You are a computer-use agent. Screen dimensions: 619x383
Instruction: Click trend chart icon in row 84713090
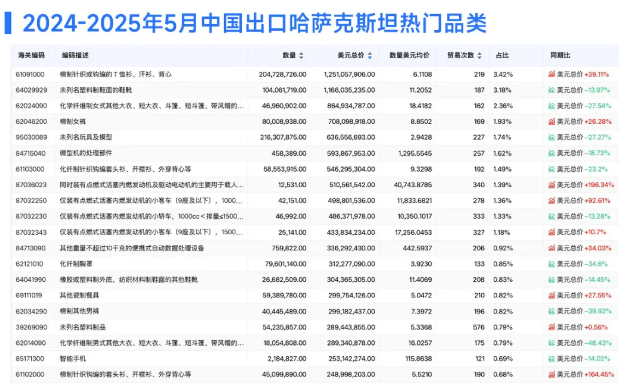tap(551, 248)
